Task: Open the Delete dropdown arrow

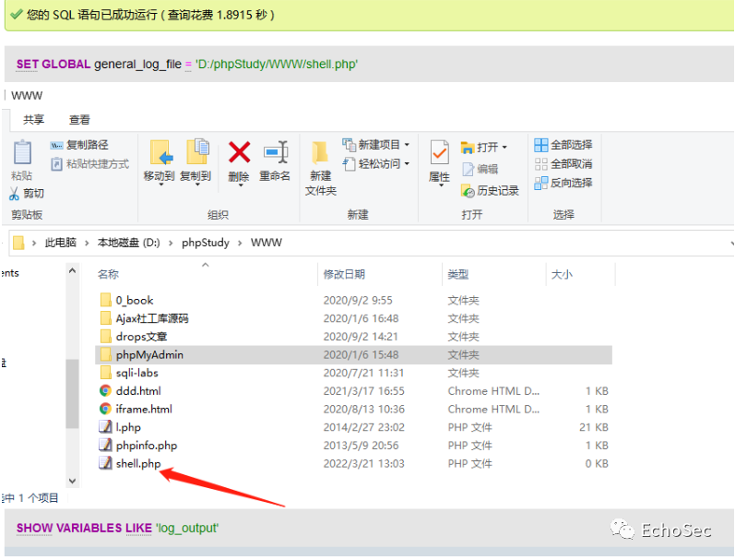Action: pyautogui.click(x=241, y=185)
